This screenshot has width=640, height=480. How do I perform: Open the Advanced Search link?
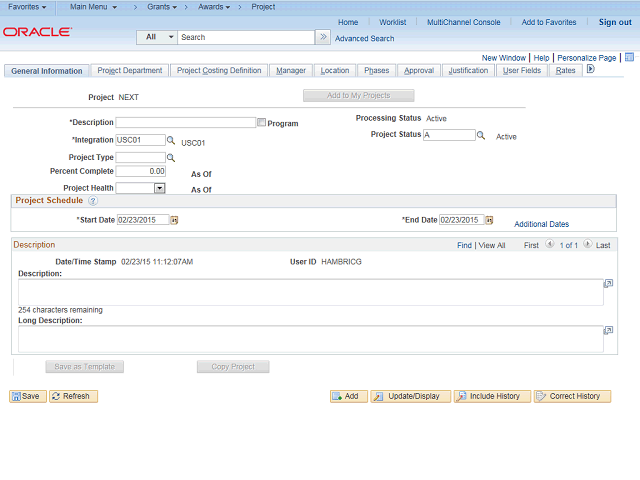[x=364, y=38]
